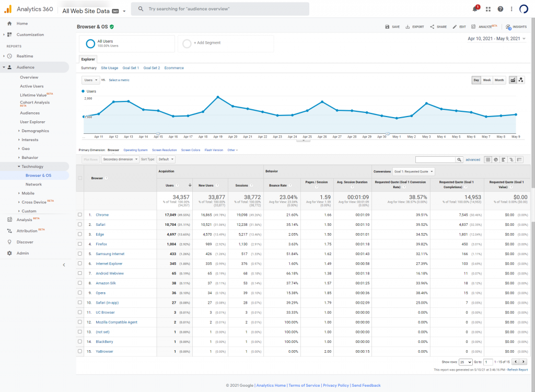The image size is (535, 392).
Task: Switch to motion chart view
Action: [x=521, y=80]
